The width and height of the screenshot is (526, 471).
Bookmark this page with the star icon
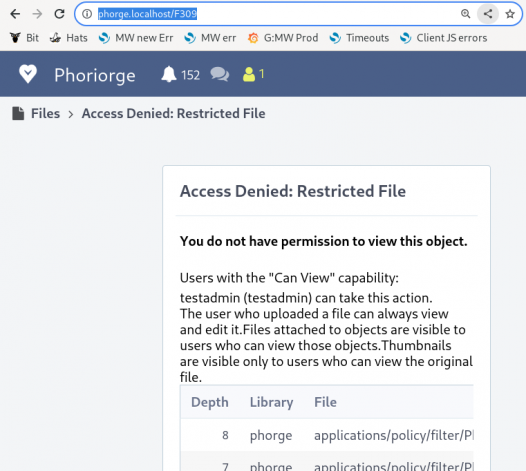510,14
